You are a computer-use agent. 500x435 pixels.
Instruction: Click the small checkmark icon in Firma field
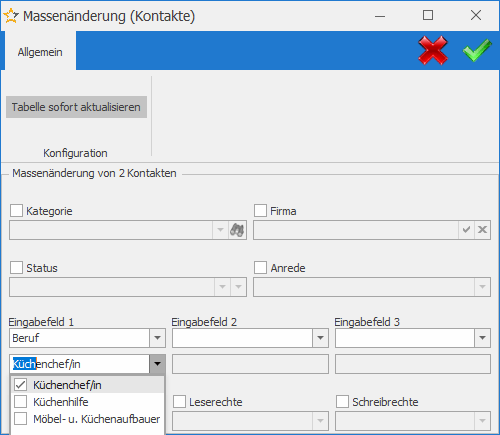pyautogui.click(x=466, y=230)
